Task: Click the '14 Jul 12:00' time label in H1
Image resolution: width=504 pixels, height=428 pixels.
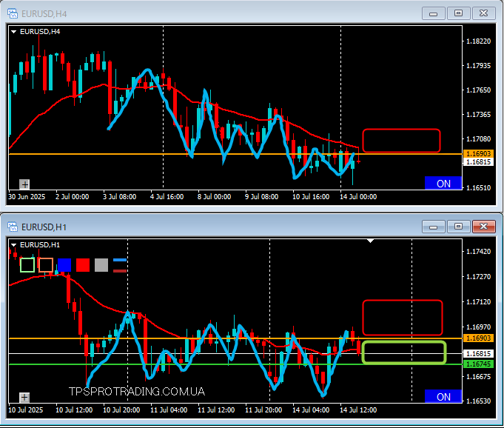Action: tap(358, 410)
